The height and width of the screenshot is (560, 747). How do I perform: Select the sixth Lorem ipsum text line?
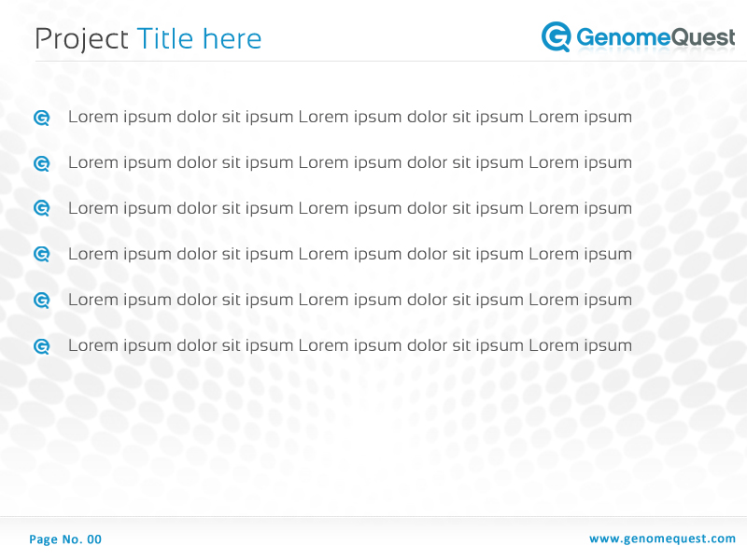click(350, 346)
